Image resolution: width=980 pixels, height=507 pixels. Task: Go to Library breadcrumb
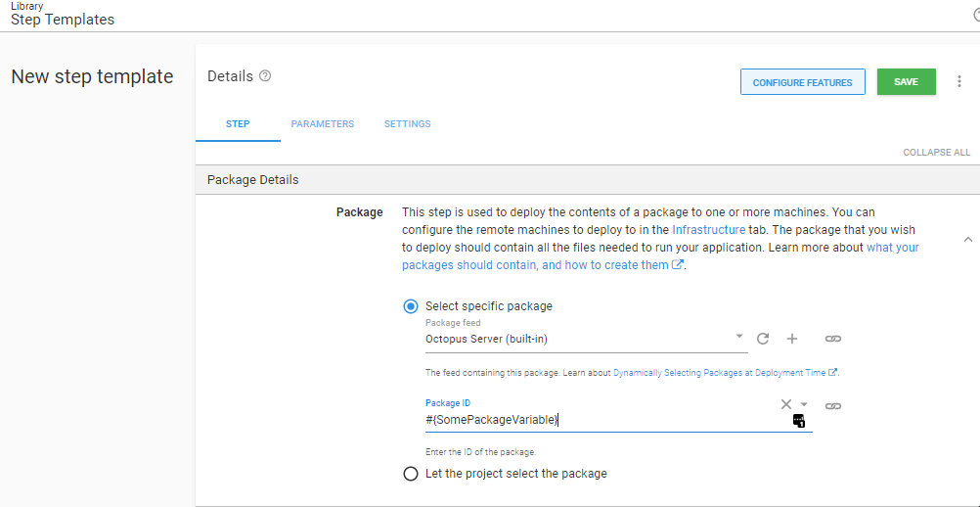point(26,6)
